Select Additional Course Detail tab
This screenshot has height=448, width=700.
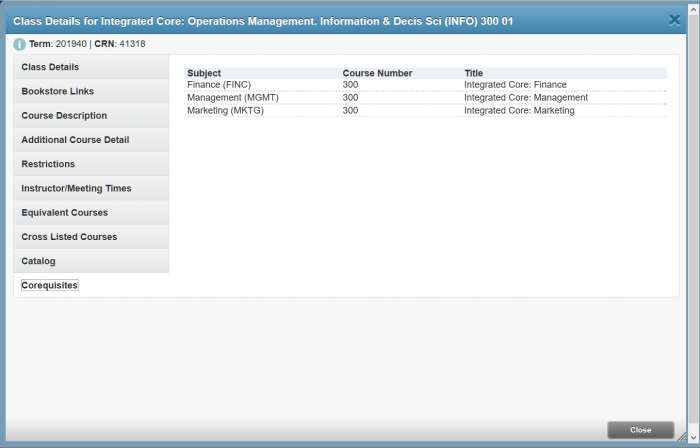(x=75, y=140)
